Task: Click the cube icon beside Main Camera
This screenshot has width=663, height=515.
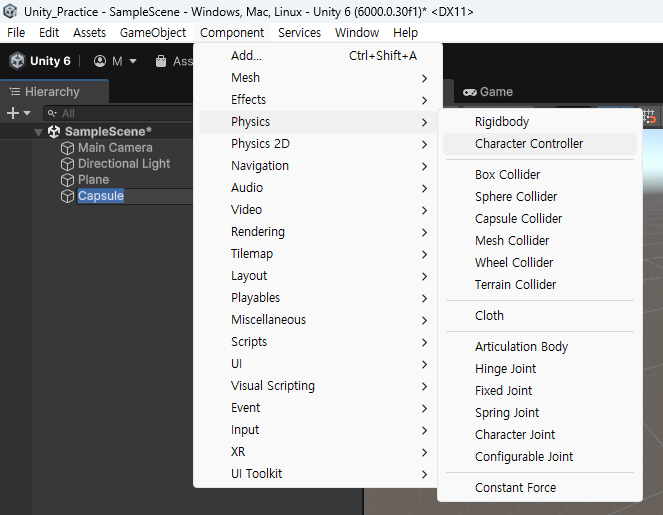Action: point(67,148)
